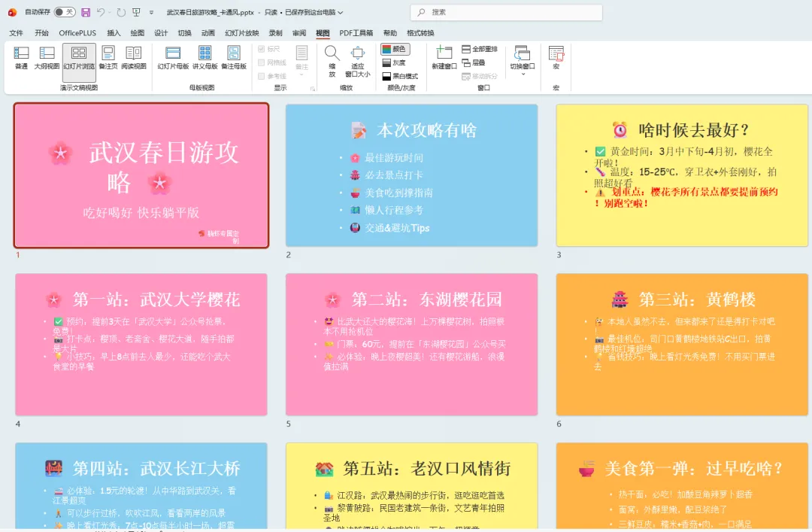Click the PowerPoint app logo icon
The width and height of the screenshot is (812, 532).
coord(12,12)
